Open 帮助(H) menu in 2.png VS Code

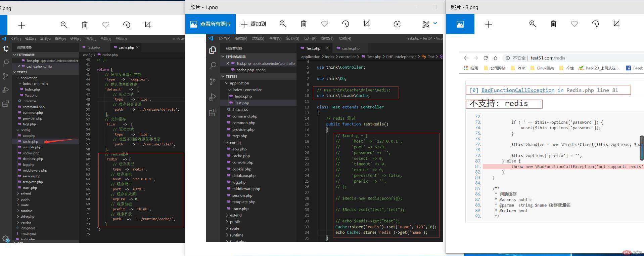click(121, 39)
